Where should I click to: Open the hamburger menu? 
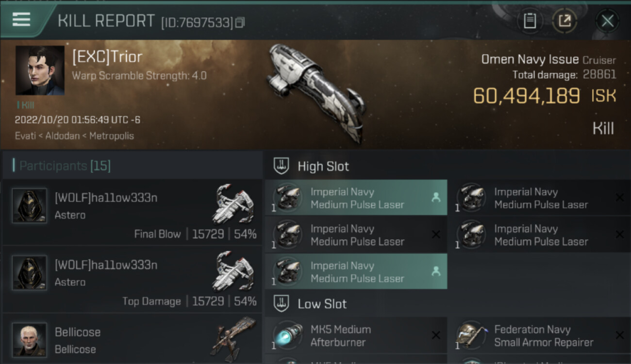(x=21, y=19)
